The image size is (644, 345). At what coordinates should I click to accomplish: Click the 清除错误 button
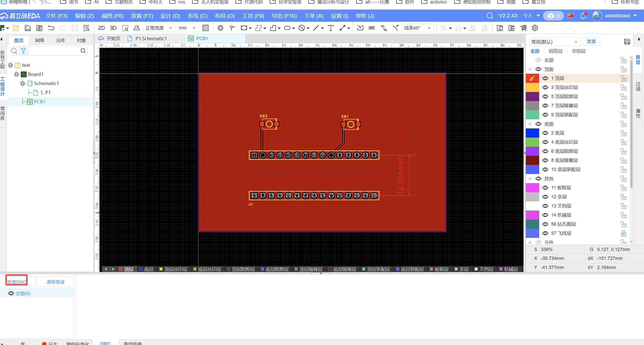[x=55, y=282]
